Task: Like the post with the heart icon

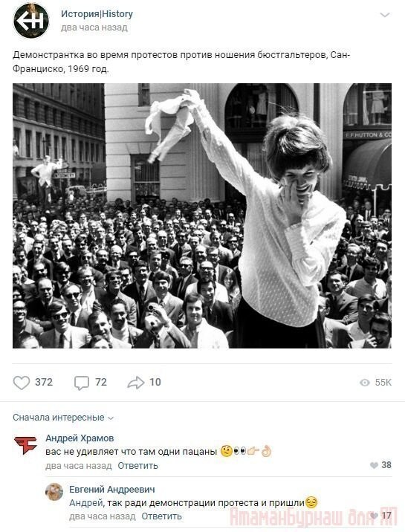Action: point(22,383)
